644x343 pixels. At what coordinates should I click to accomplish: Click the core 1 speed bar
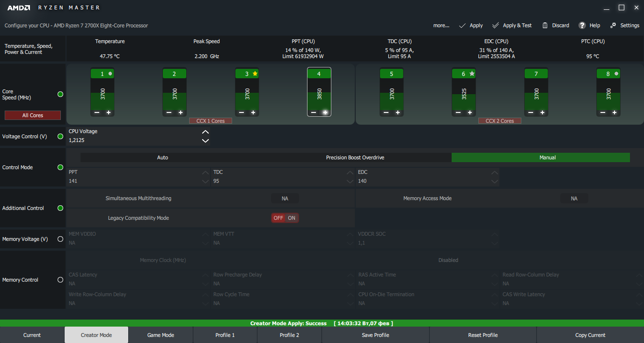click(102, 94)
